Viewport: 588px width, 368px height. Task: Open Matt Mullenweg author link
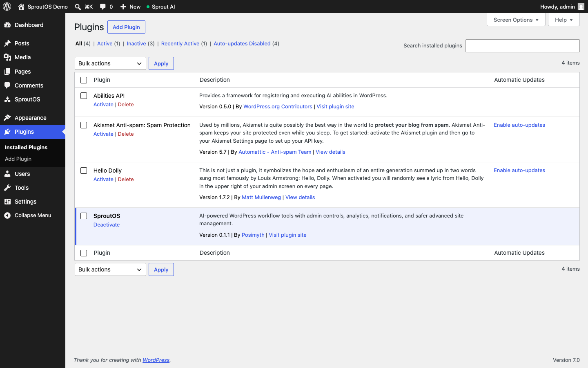coord(261,197)
